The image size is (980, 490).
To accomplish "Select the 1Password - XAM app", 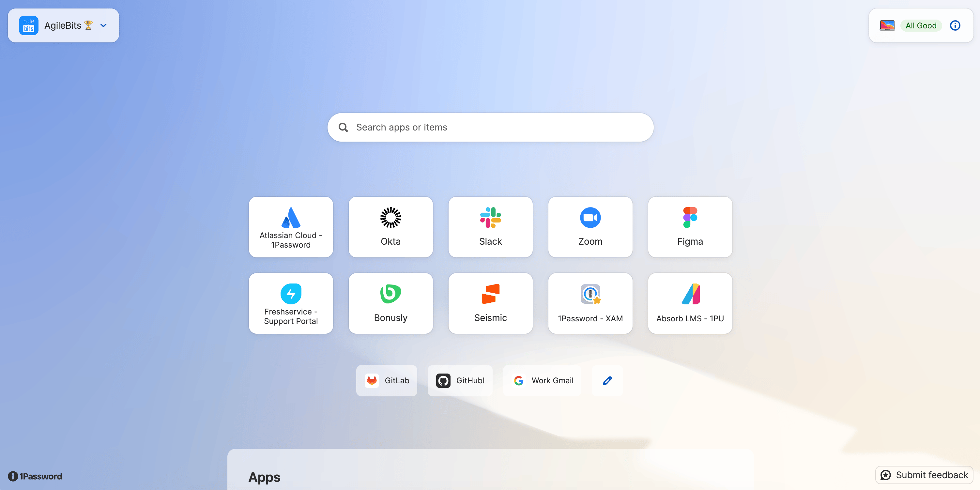I will (590, 303).
